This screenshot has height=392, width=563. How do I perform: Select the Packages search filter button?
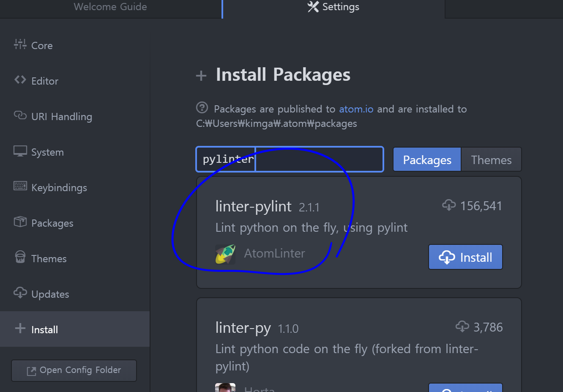(x=427, y=159)
